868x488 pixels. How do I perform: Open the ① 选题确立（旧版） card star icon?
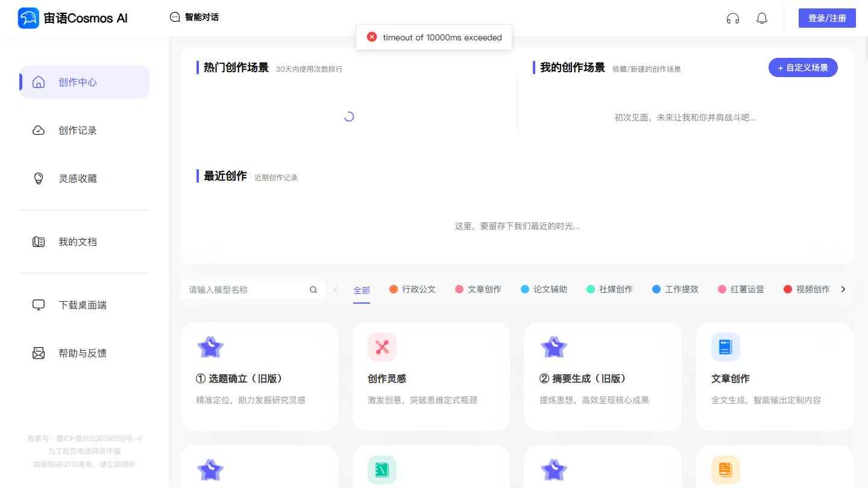coord(210,347)
